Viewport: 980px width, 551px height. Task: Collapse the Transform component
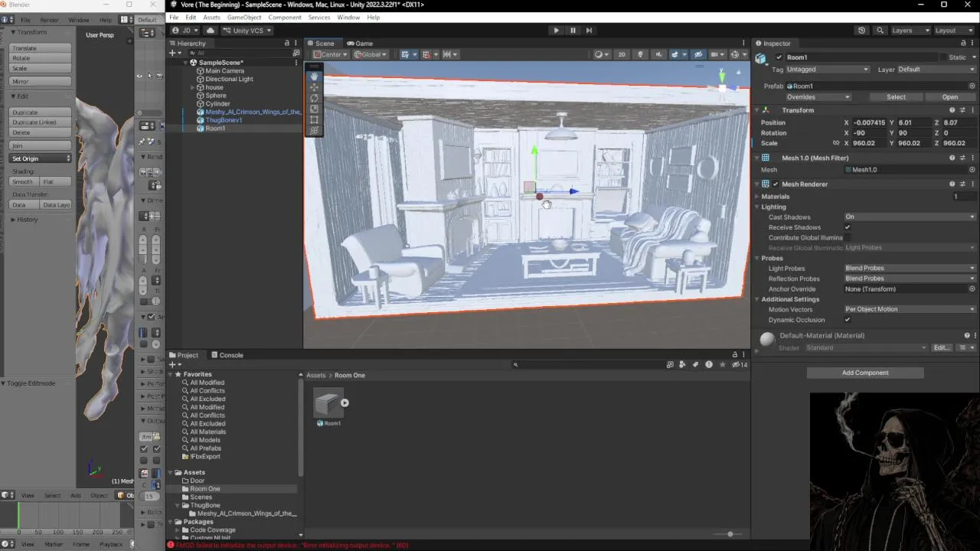pos(756,110)
